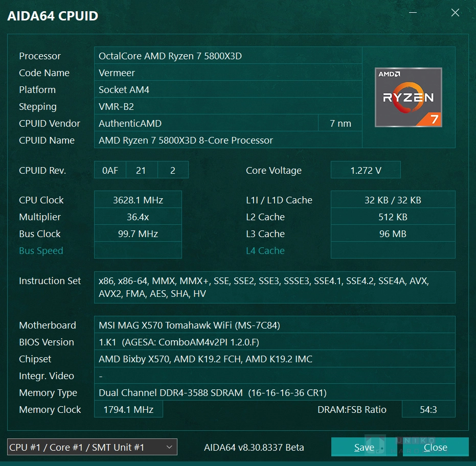This screenshot has width=476, height=466.
Task: Click the L1 cache value 32 KB / 32 KB
Action: tap(393, 200)
